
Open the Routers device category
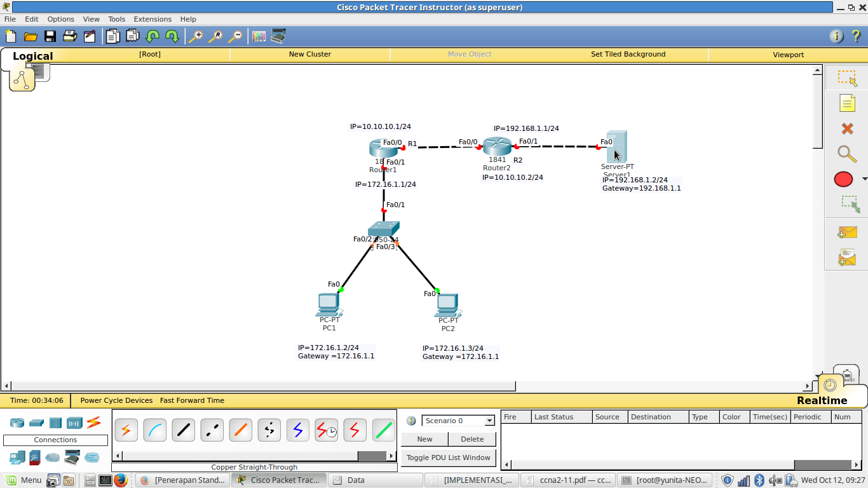17,423
